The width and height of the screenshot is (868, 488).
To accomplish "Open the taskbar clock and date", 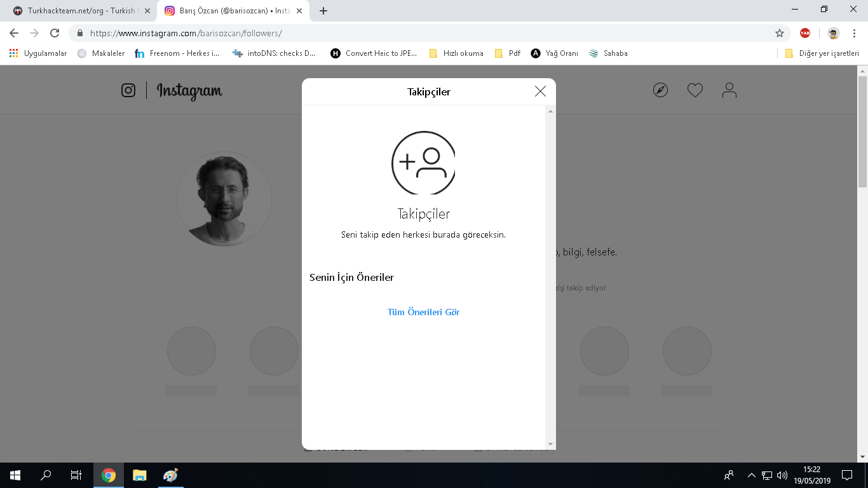I will tap(813, 475).
